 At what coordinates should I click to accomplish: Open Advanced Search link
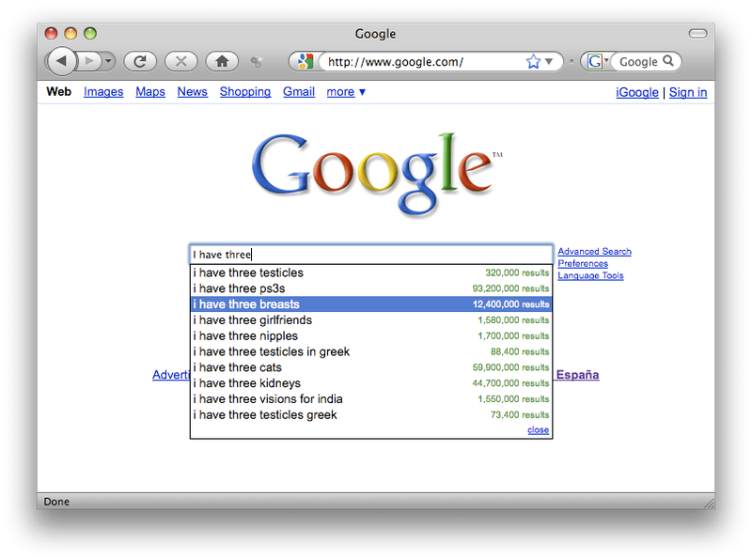coord(594,251)
